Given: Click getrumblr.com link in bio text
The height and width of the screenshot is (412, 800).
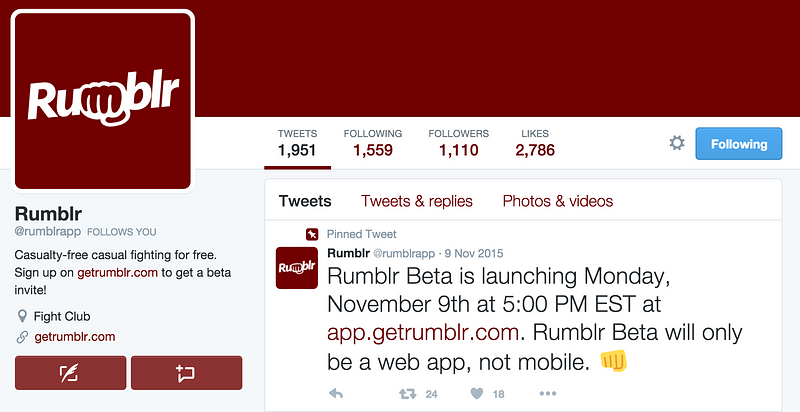Looking at the screenshot, I should coord(117,273).
